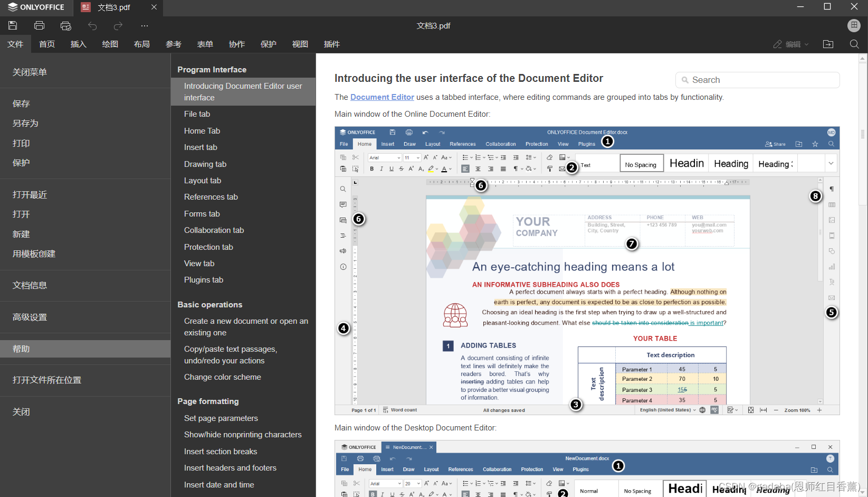Open file location folder icon in tab bar
This screenshot has width=868, height=497.
(x=828, y=44)
